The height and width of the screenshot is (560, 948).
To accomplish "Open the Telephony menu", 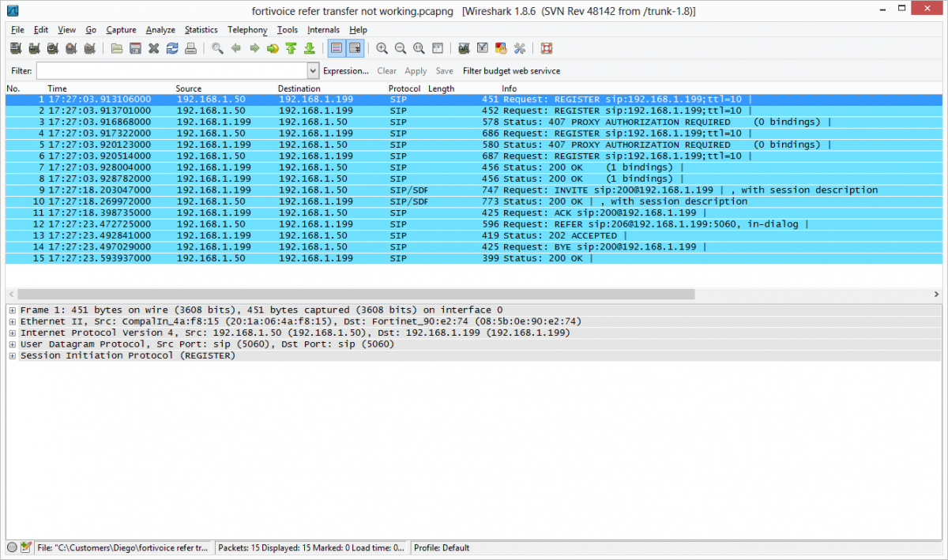I will click(x=247, y=30).
